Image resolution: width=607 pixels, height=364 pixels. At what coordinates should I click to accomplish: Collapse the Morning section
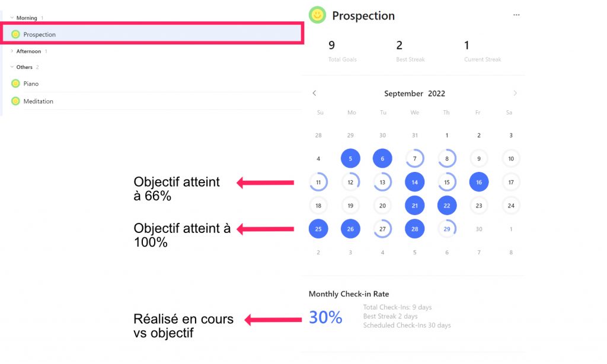tap(12, 18)
